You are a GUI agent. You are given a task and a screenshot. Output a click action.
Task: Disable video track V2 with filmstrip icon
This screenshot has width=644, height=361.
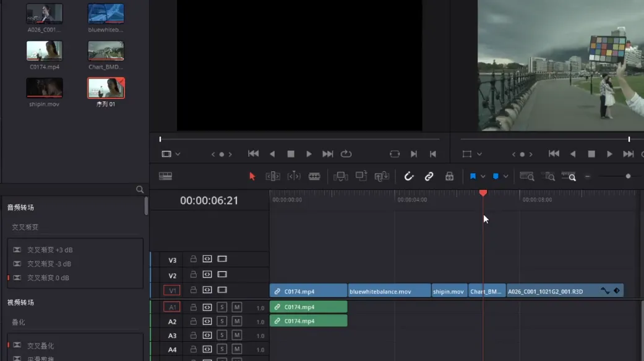coord(222,274)
